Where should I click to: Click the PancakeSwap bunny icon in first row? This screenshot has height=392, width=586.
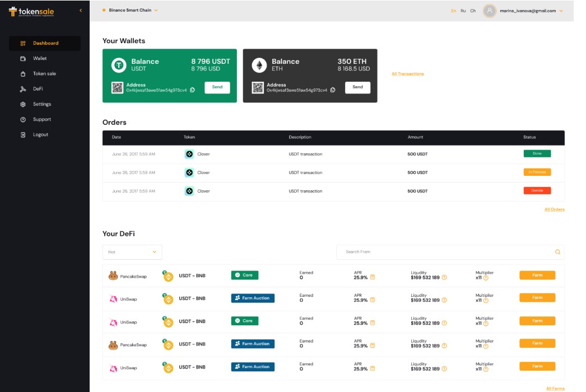113,276
